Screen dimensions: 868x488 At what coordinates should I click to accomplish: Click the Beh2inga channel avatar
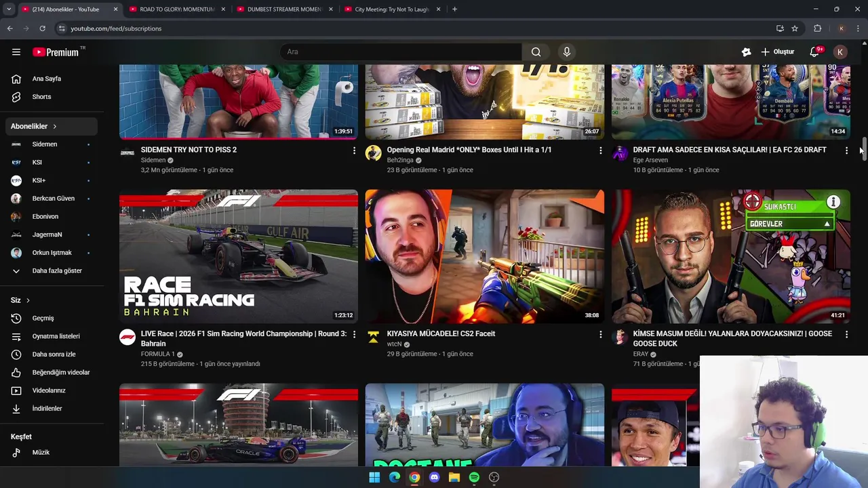(374, 153)
